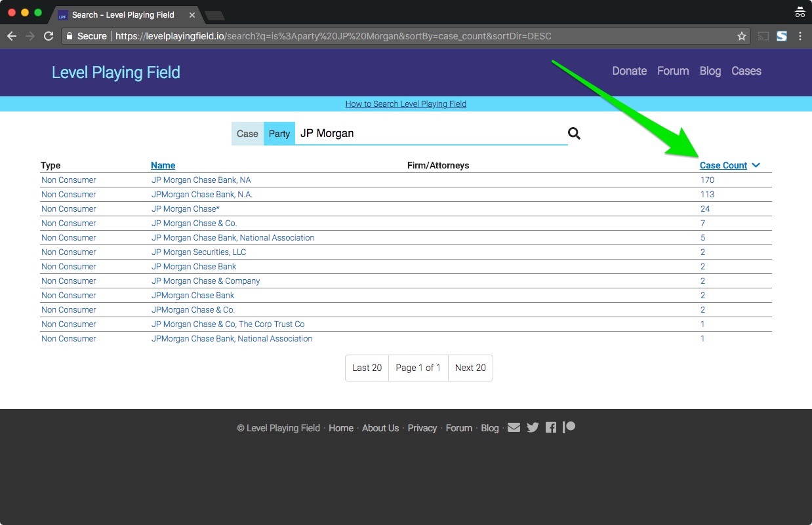The height and width of the screenshot is (525, 812).
Task: Click case count 170
Action: tap(707, 180)
